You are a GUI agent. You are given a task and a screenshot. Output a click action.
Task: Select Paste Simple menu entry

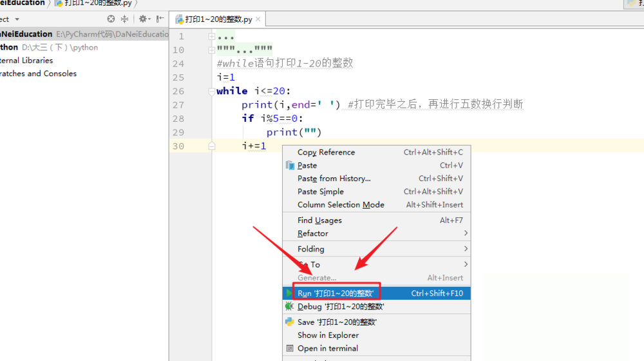pos(377,191)
